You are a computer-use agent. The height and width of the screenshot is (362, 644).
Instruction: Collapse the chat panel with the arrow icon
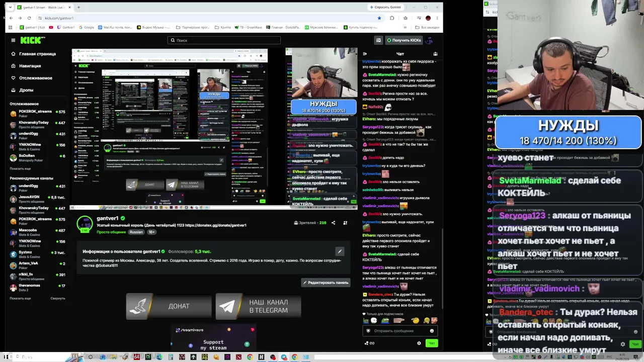[x=365, y=54]
